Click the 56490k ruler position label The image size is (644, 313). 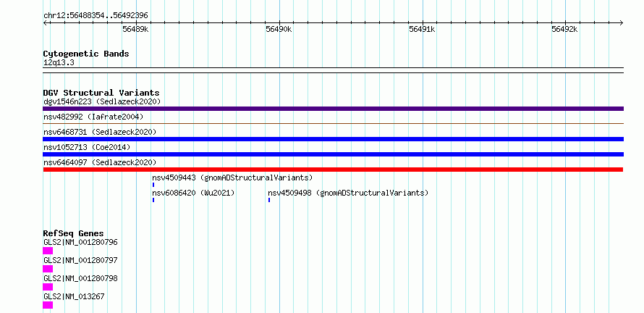[279, 29]
